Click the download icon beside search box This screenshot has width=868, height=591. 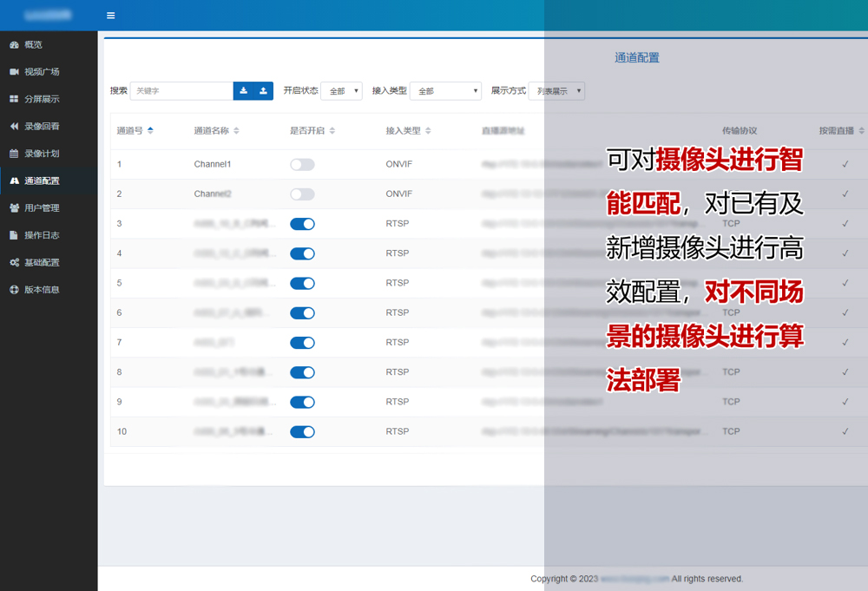[244, 91]
